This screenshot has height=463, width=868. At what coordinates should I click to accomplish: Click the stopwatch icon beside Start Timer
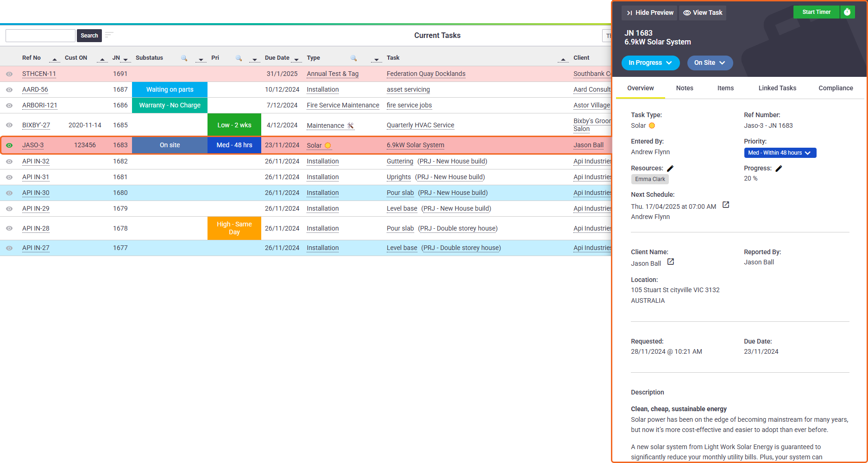(x=847, y=12)
